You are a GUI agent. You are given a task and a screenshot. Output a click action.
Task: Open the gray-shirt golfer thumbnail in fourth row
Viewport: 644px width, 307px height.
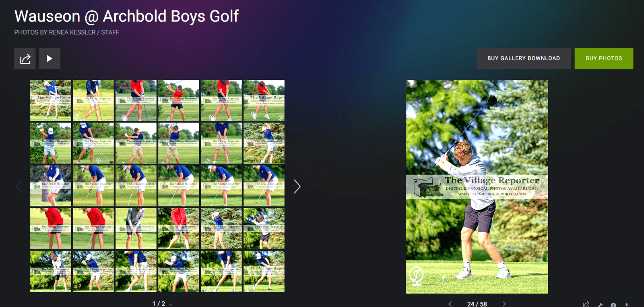(136, 228)
